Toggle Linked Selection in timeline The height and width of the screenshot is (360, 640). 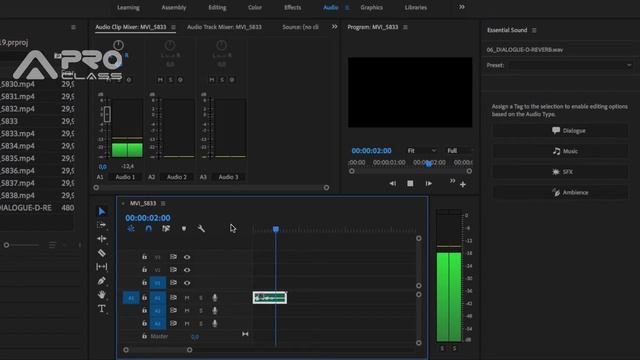pyautogui.click(x=166, y=229)
